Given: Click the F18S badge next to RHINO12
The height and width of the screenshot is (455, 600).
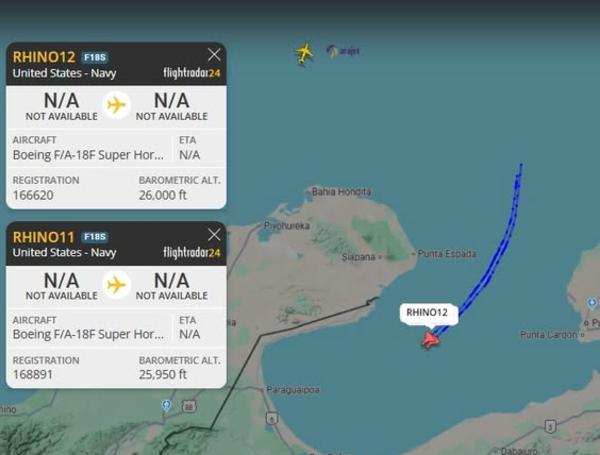Looking at the screenshot, I should [95, 57].
